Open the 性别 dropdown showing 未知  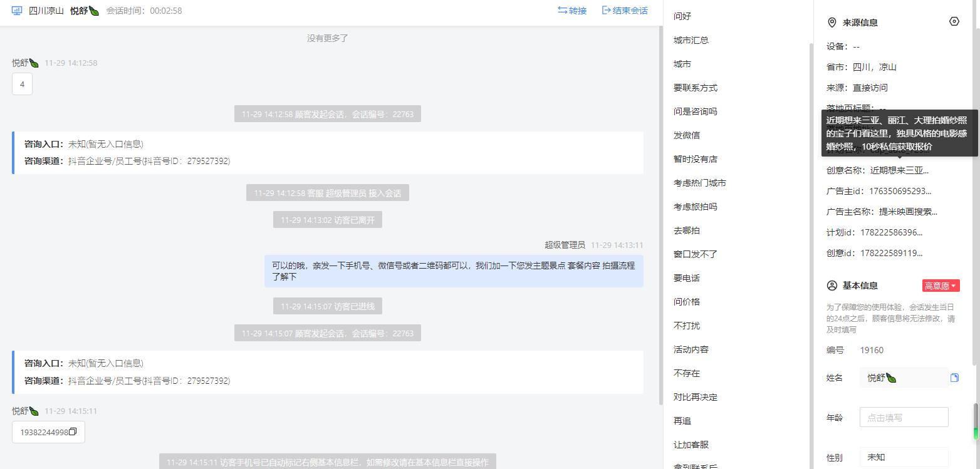point(904,458)
